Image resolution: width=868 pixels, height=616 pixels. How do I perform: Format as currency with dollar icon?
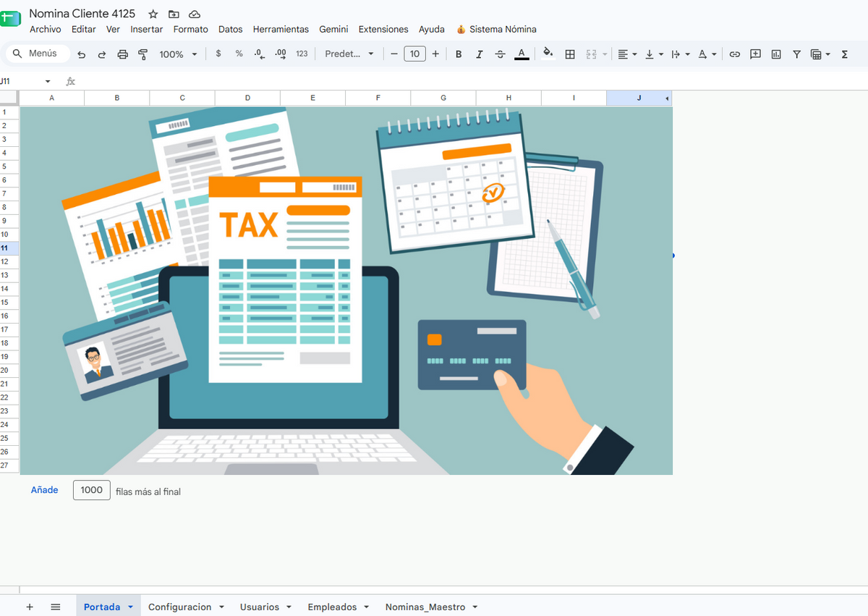tap(218, 54)
